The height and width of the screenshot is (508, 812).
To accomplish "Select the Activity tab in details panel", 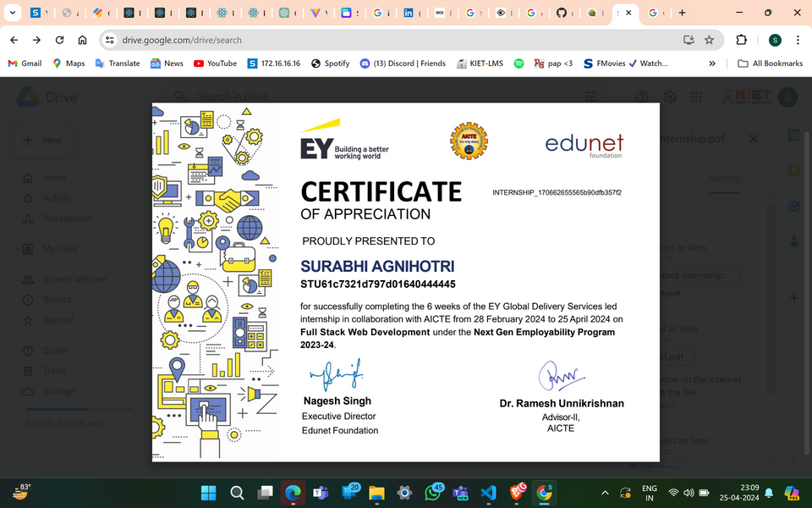I will pos(725,179).
